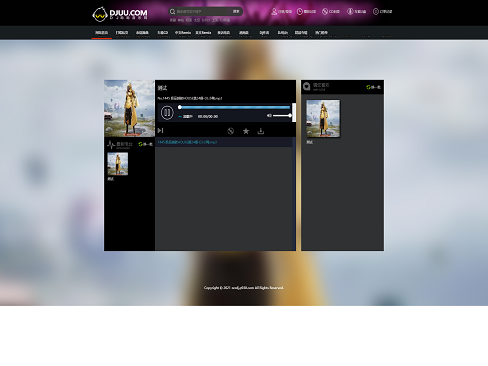Click the DJUU.COM logo
Image resolution: width=488 pixels, height=366 pixels.
[x=120, y=14]
